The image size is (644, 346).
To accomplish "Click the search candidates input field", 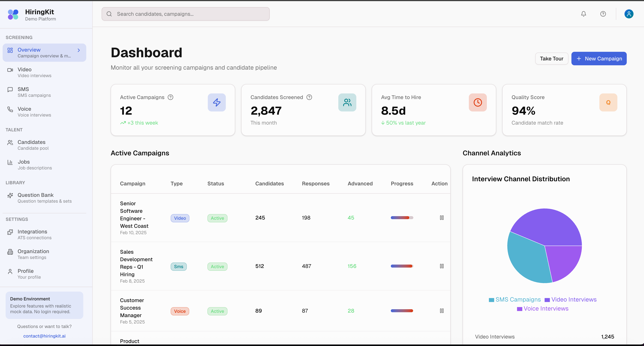I will (x=185, y=14).
